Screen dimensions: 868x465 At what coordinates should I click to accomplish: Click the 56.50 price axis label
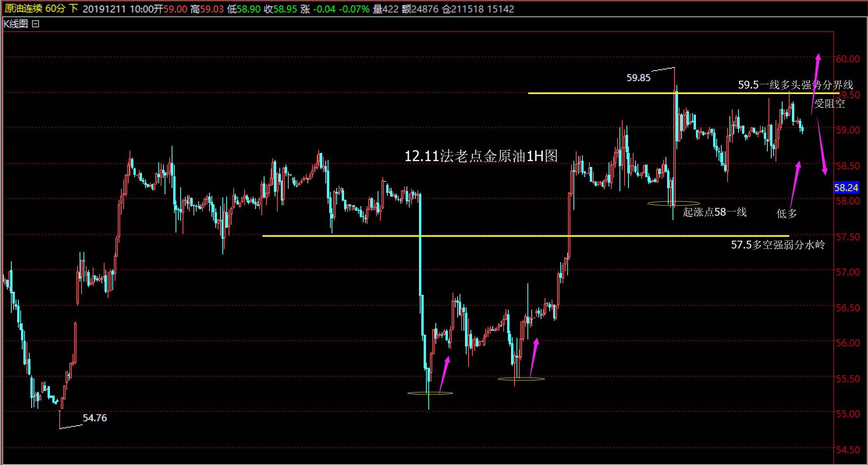848,308
